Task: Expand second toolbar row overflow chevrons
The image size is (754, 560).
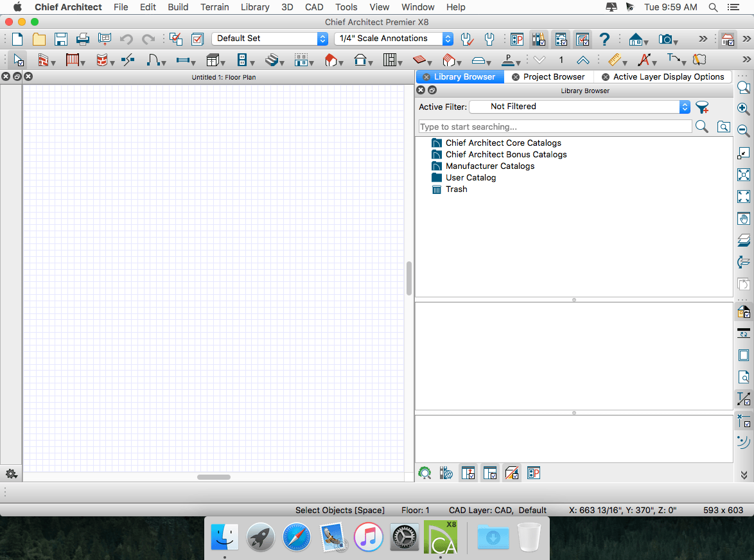Action: tap(746, 60)
